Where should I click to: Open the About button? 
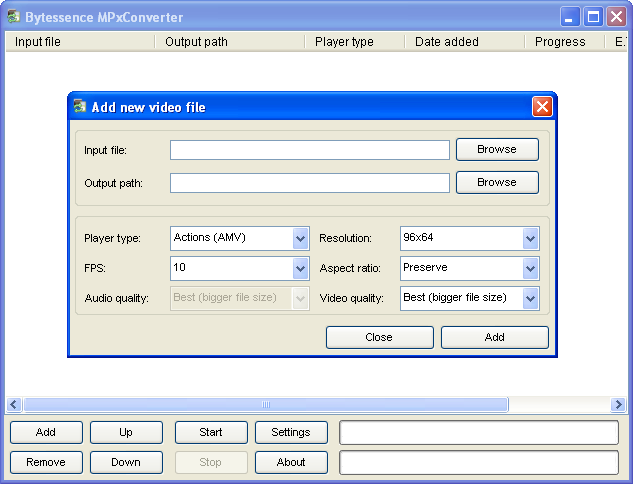point(291,462)
